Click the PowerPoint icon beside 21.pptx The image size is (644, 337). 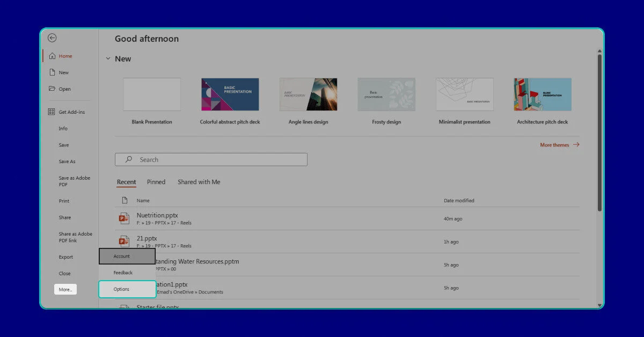tap(125, 241)
